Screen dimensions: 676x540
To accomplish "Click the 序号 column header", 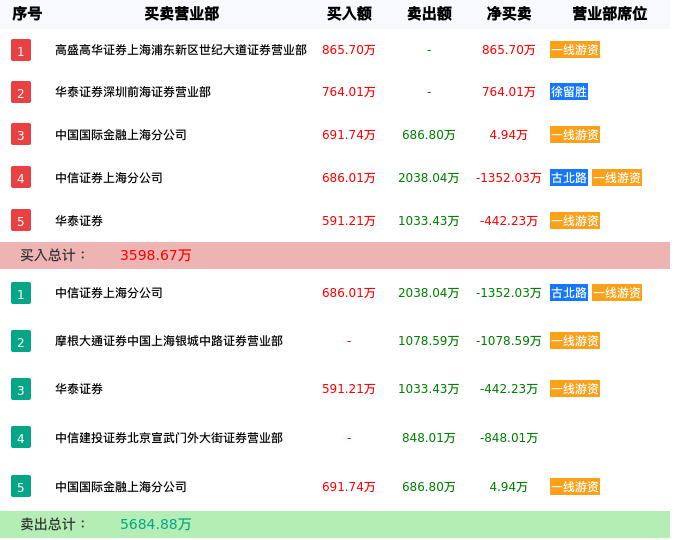I will click(27, 14).
